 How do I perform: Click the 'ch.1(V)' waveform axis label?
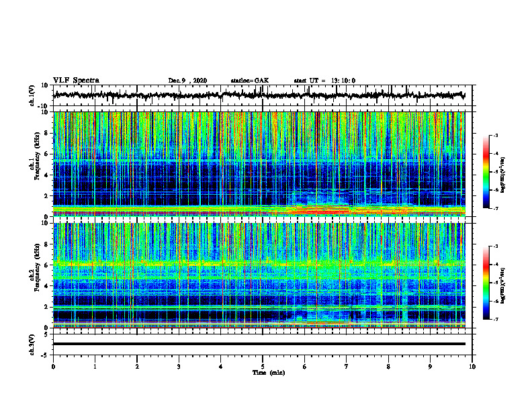coord(32,95)
